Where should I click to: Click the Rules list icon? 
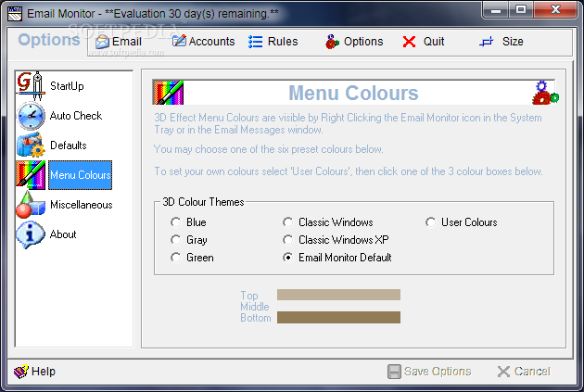click(256, 42)
